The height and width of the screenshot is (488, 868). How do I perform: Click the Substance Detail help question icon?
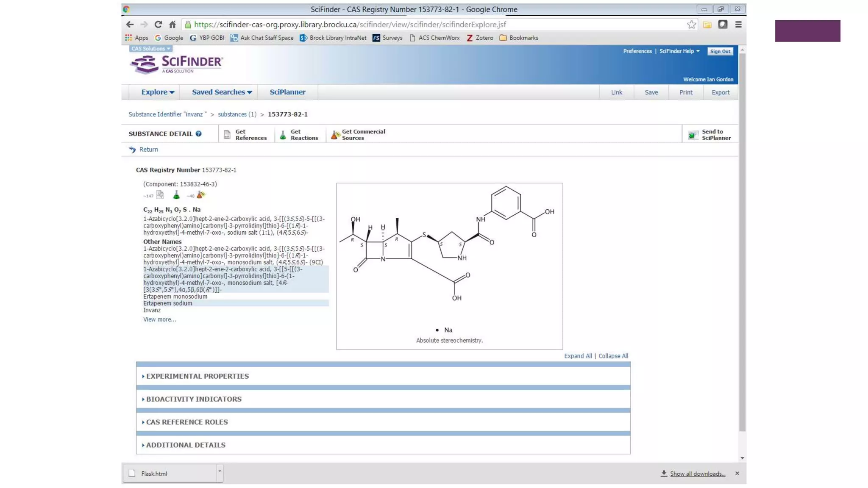(x=198, y=134)
